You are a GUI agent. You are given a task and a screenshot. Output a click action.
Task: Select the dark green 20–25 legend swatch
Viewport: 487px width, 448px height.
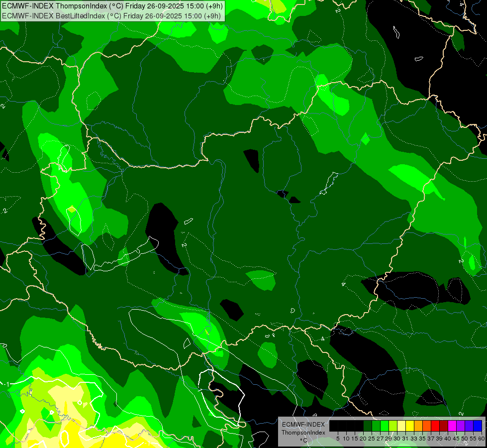(x=368, y=426)
